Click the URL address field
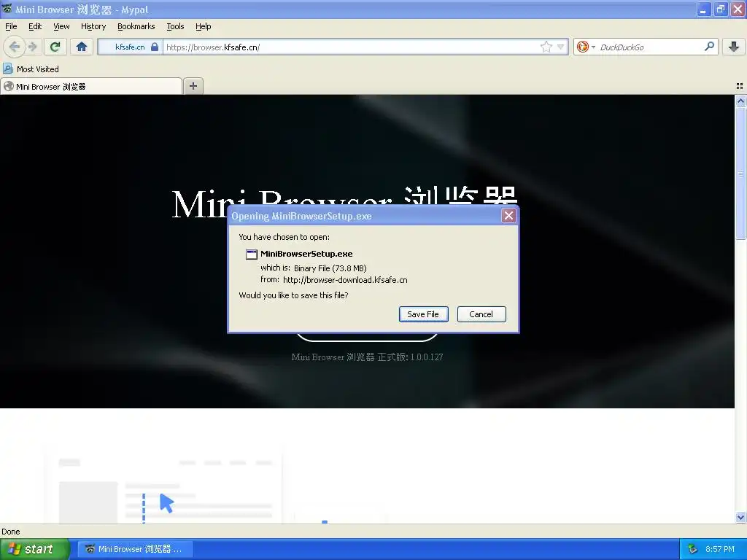Image resolution: width=747 pixels, height=560 pixels. click(x=350, y=47)
